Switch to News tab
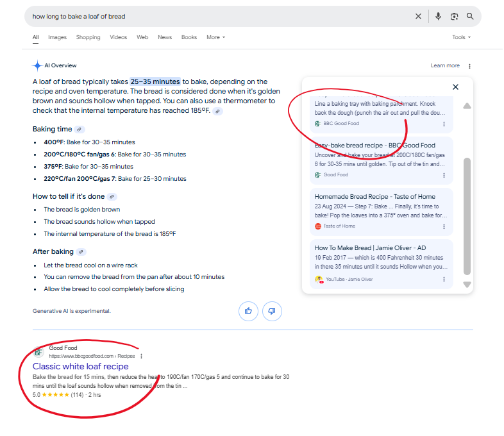Screen dimensions: 504x436 tap(165, 37)
